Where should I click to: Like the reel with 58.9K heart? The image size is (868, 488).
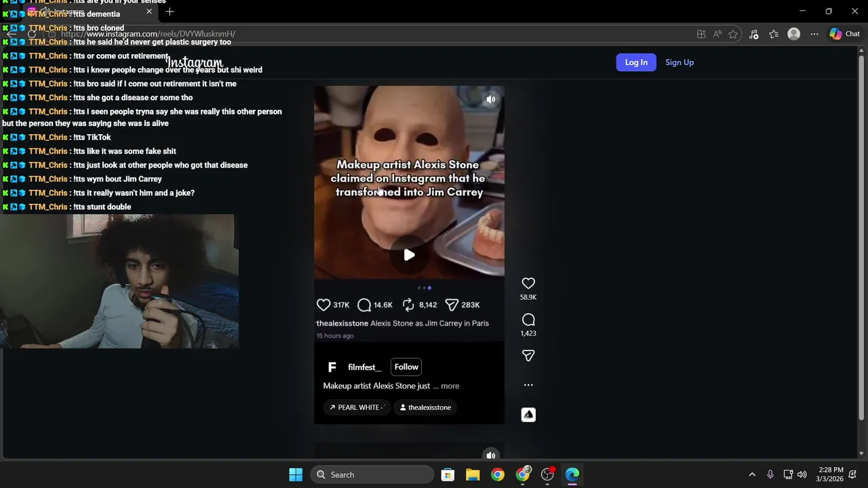[x=528, y=283]
